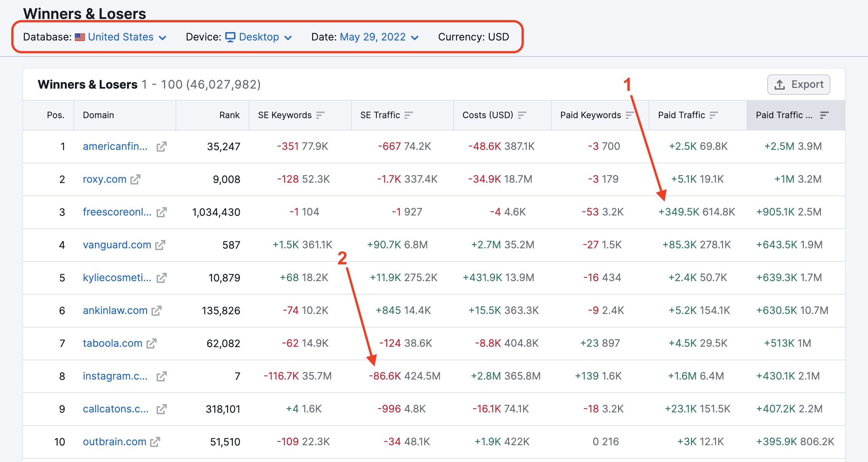Click the SE Traffic header label

click(380, 115)
